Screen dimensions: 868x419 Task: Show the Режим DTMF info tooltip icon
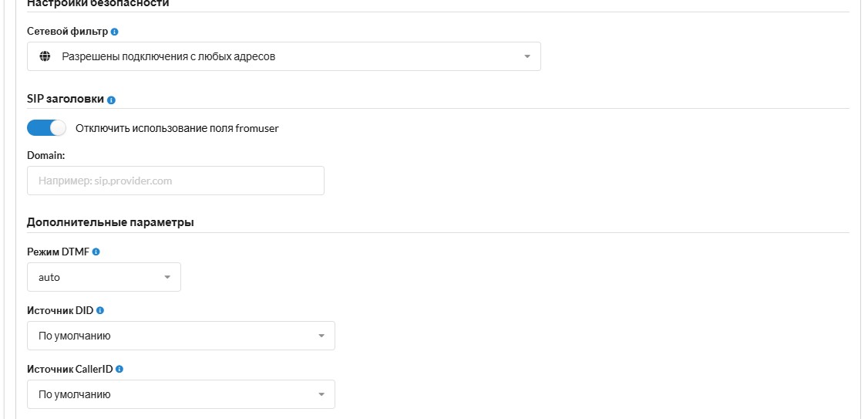point(96,252)
